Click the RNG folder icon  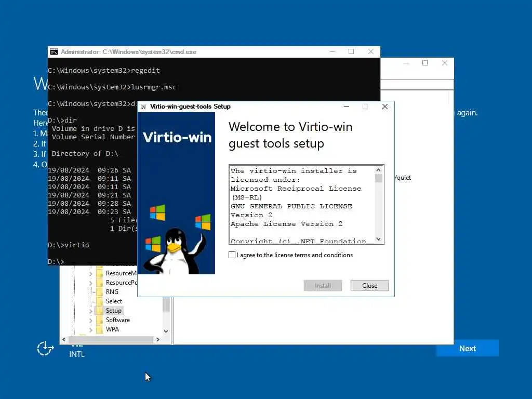click(99, 292)
